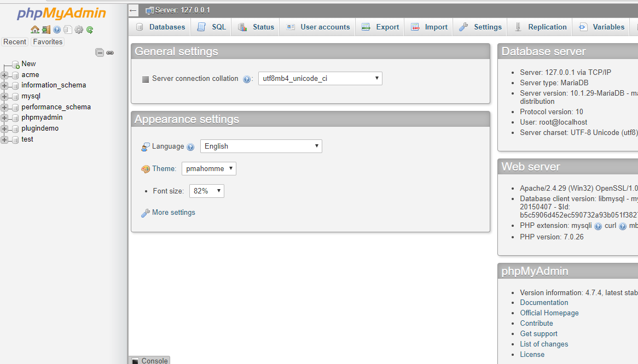Open the List of changes link

click(544, 344)
